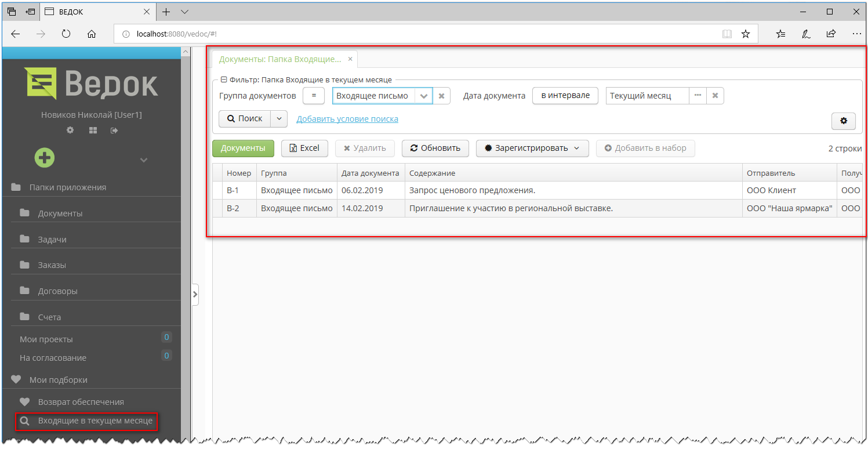Open the table settings gear icon
Viewport: 868px width, 449px height.
tap(844, 121)
